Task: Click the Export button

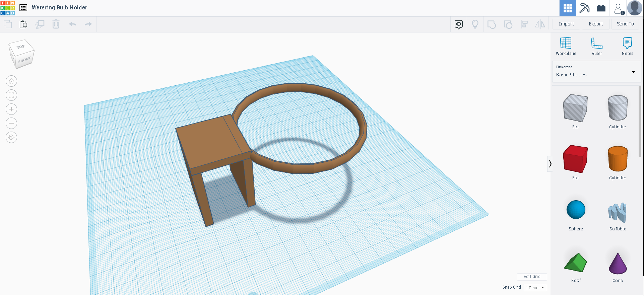Action: click(596, 24)
